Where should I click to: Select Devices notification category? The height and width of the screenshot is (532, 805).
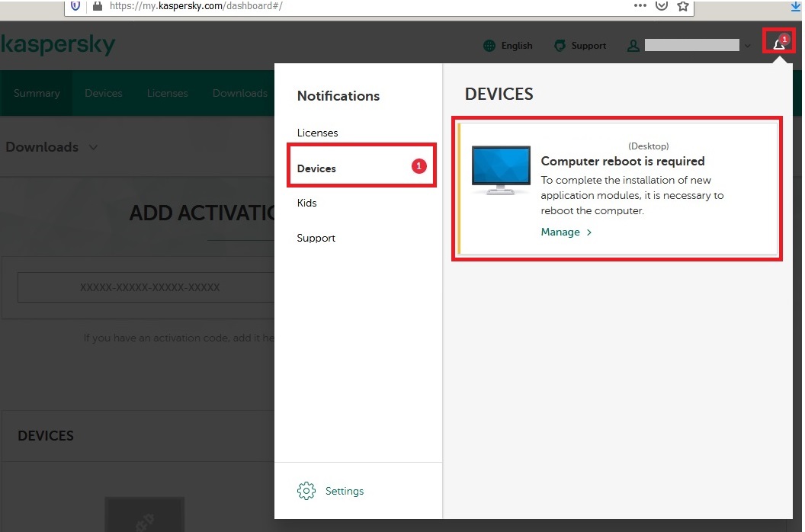(x=316, y=168)
